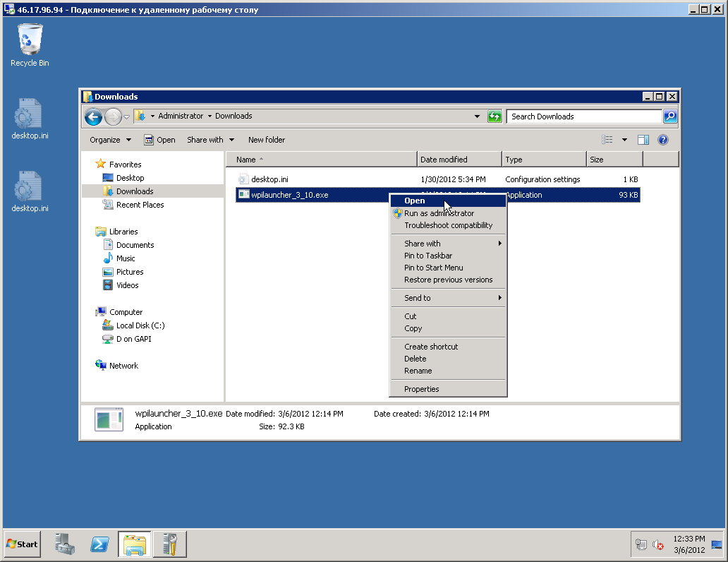Expand address bar previous locations dropdown
This screenshot has width=728, height=562.
pos(477,116)
